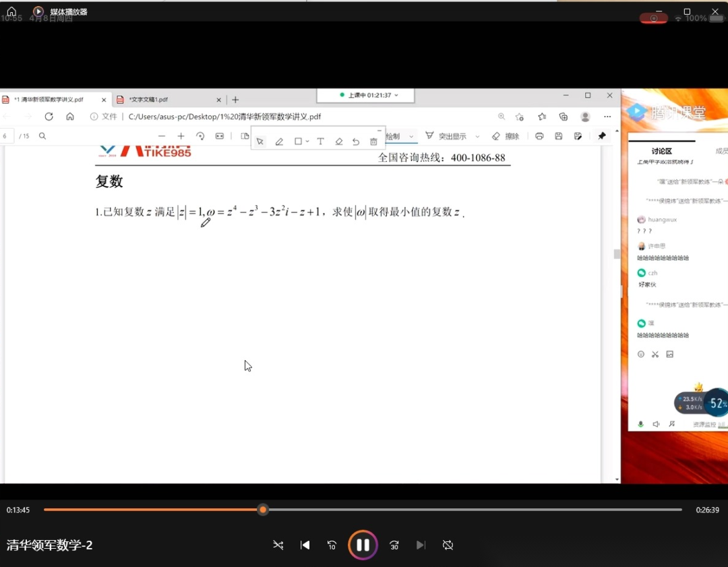The image size is (728, 567).
Task: Skip forward 30 seconds
Action: pos(394,545)
